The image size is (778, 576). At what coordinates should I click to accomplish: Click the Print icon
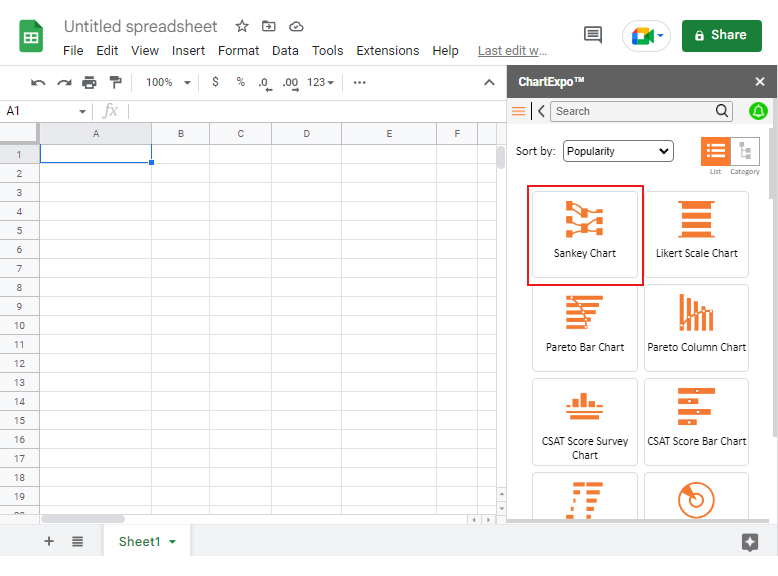click(x=89, y=82)
